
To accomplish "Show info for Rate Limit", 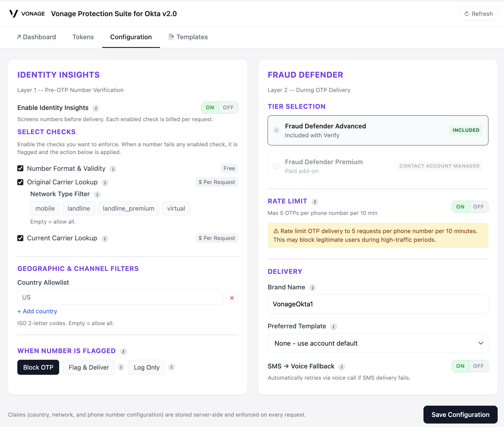I will tap(315, 202).
